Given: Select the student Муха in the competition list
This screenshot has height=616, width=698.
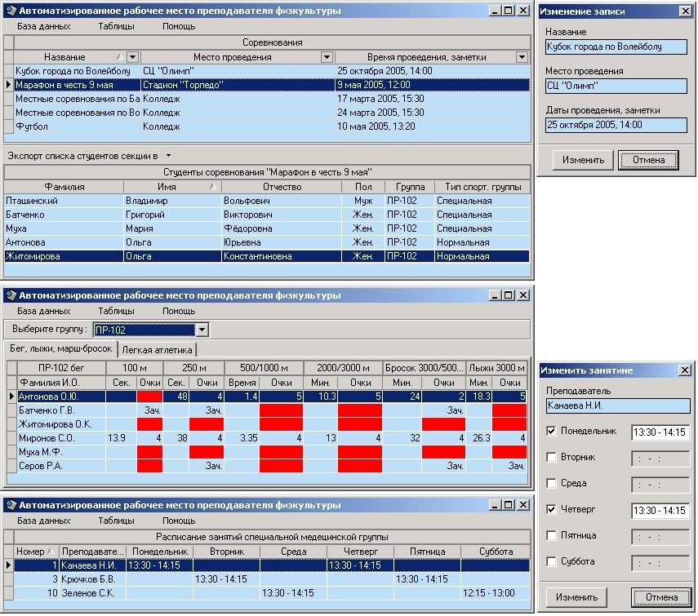Looking at the screenshot, I should (267, 228).
